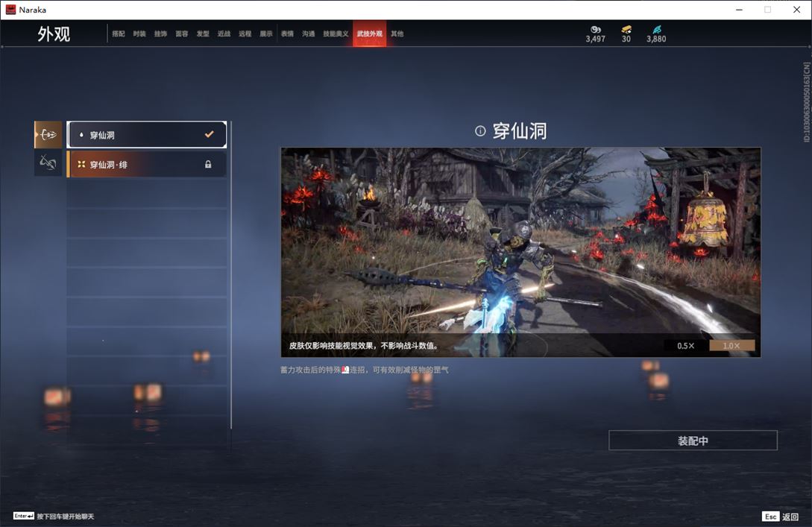Click the 3,497 currency amount
This screenshot has width=812, height=527.
click(596, 39)
